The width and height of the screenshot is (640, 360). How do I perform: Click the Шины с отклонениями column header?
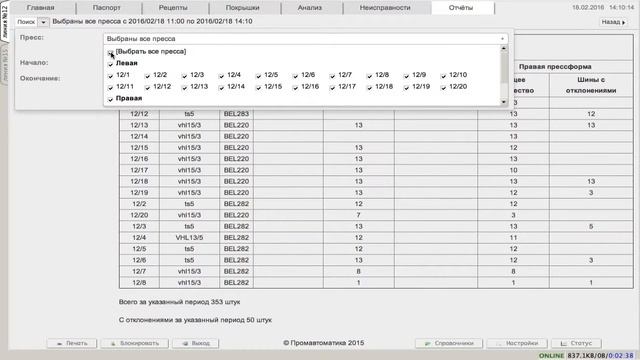pos(591,85)
